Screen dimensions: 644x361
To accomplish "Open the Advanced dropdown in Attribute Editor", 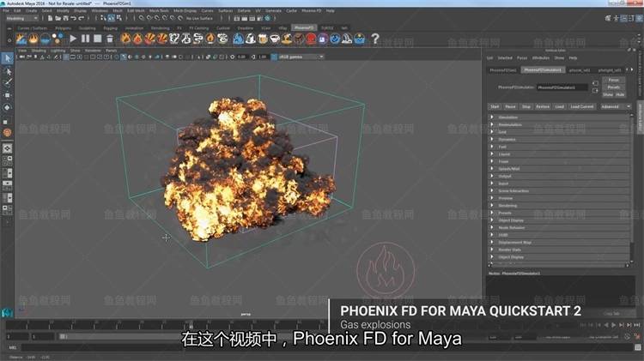I will click(615, 106).
